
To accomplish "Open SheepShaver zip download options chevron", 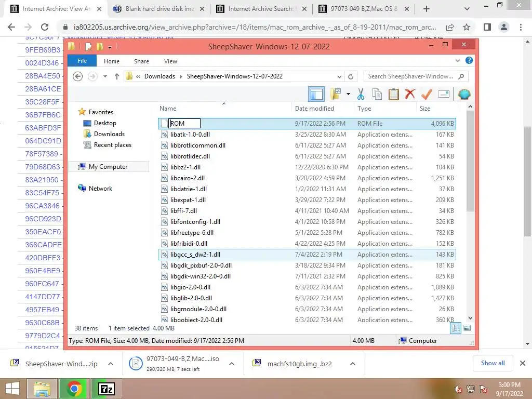I will click(111, 364).
